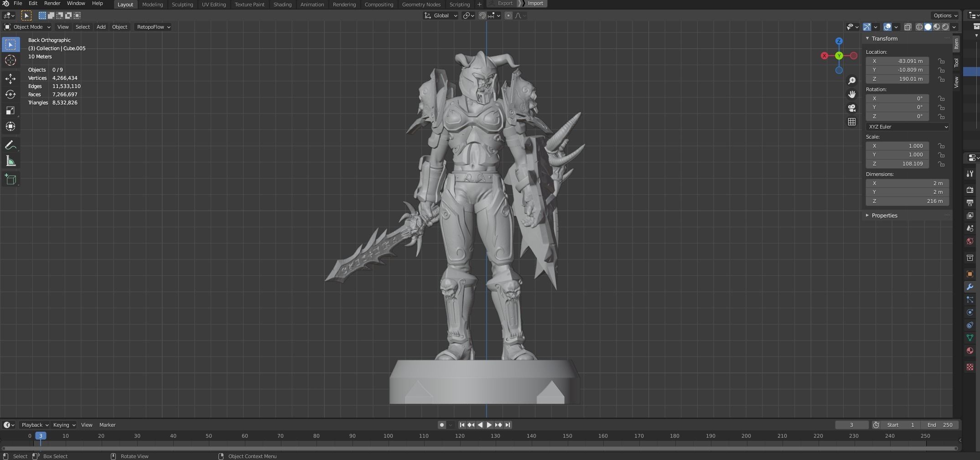Select the 3D Cursor tool
Viewport: 980px width, 460px height.
click(x=10, y=60)
